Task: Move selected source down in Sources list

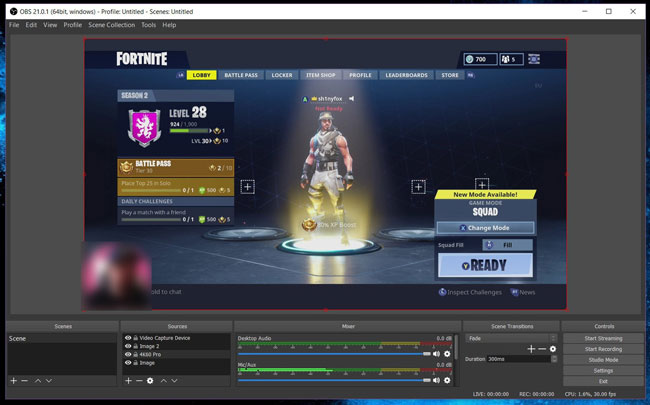Action: (x=175, y=381)
